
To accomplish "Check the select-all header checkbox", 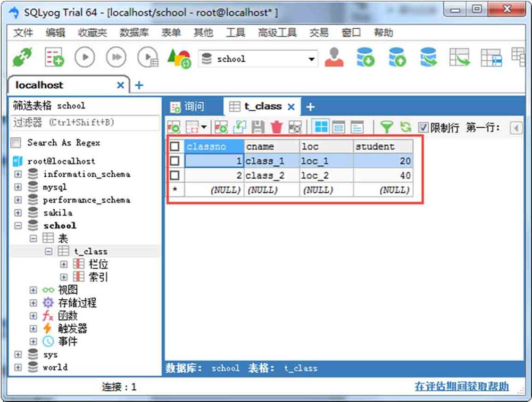I will coord(174,146).
